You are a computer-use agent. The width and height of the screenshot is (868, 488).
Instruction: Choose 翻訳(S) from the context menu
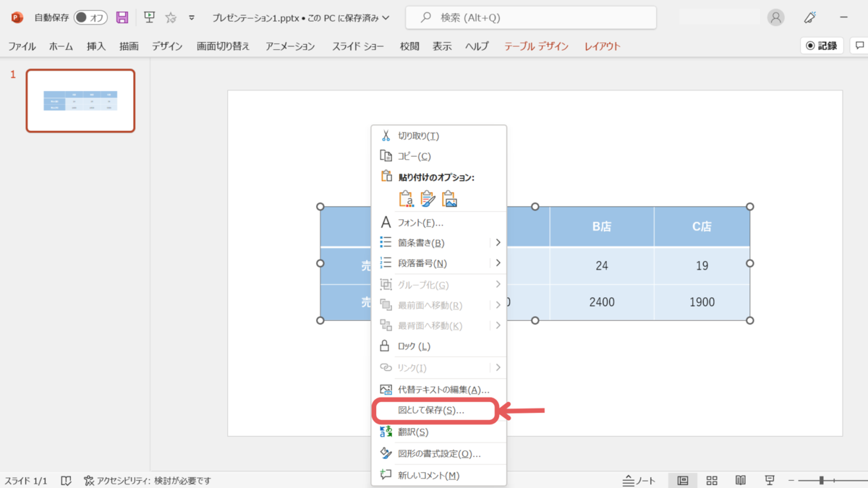tap(439, 432)
